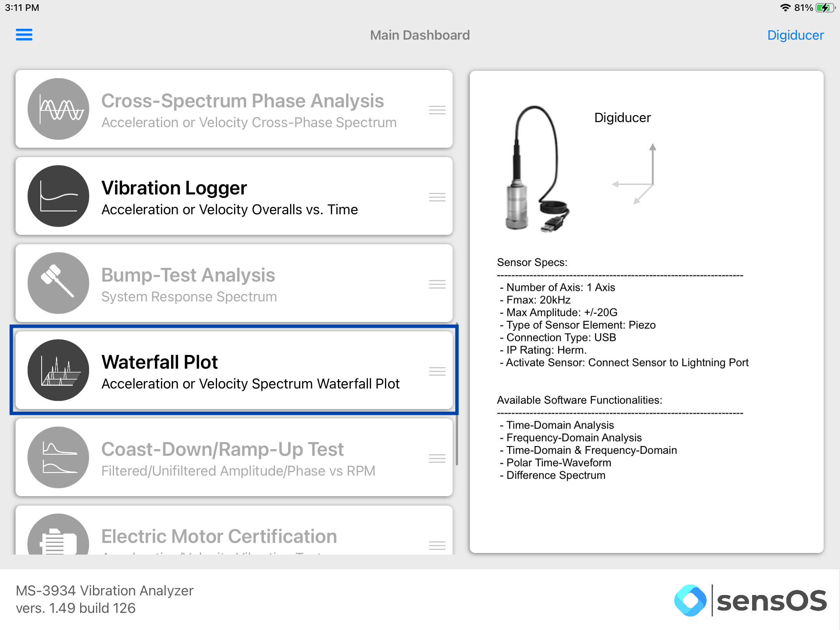Click the Coast-Down/Ramp-Up Test icon
This screenshot has width=840, height=630.
pos(58,457)
